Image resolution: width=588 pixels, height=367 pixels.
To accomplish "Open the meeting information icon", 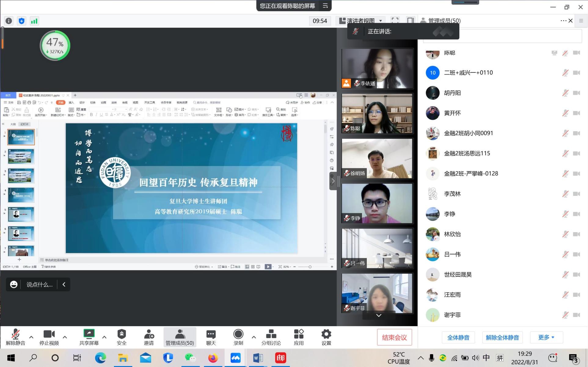I will (x=9, y=21).
